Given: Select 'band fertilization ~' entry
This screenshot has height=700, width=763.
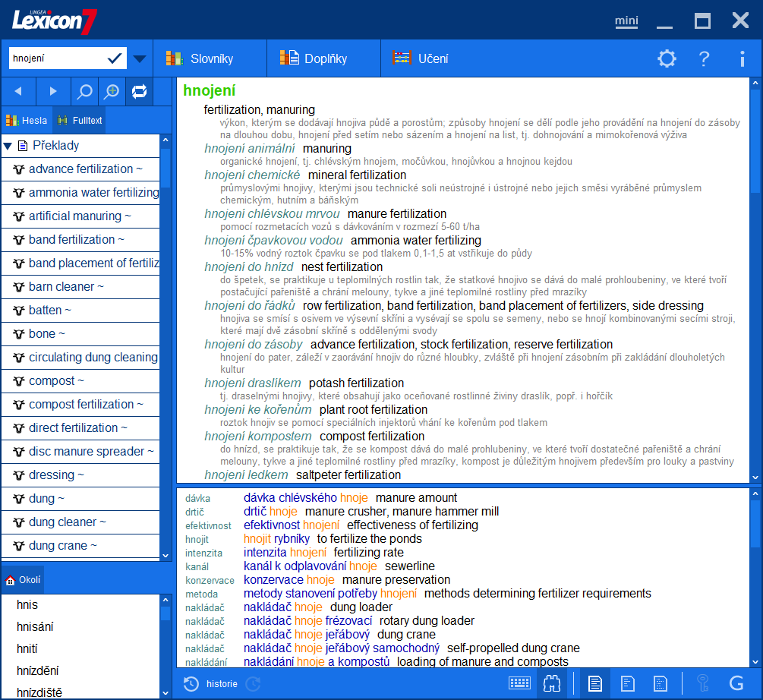Looking at the screenshot, I should pyautogui.click(x=80, y=240).
